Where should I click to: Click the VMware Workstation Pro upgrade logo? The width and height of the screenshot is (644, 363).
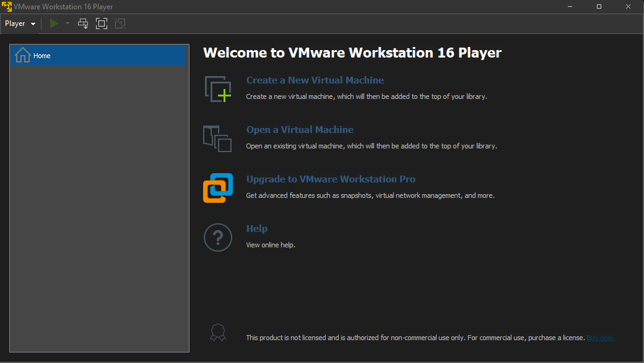coord(217,187)
